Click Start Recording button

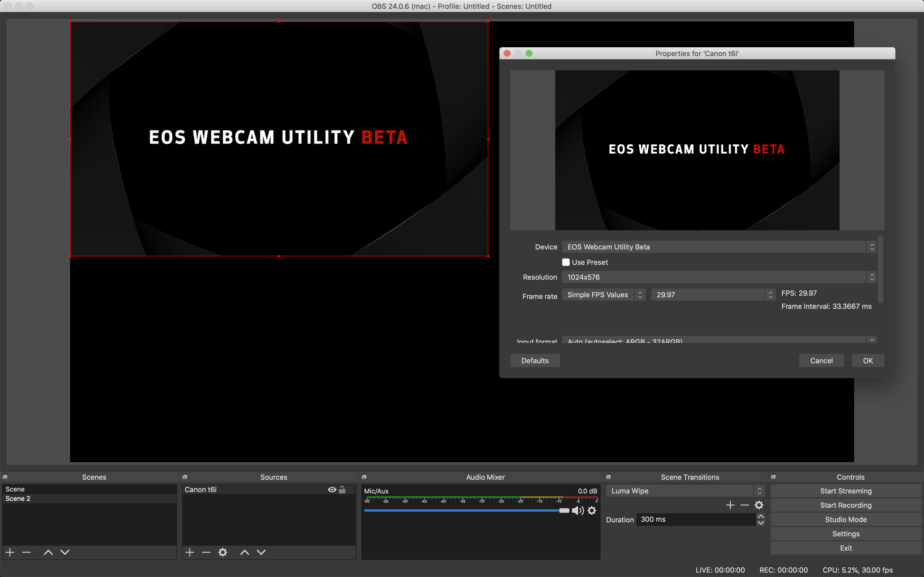[x=845, y=505]
